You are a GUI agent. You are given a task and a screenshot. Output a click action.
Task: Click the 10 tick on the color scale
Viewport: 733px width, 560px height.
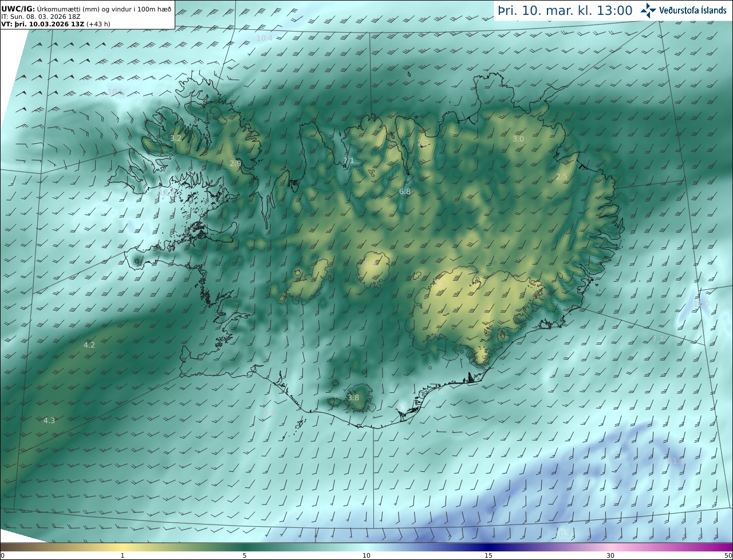point(366,555)
